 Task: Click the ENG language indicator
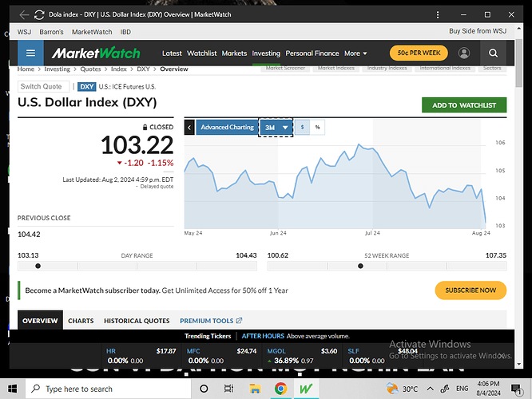click(463, 389)
